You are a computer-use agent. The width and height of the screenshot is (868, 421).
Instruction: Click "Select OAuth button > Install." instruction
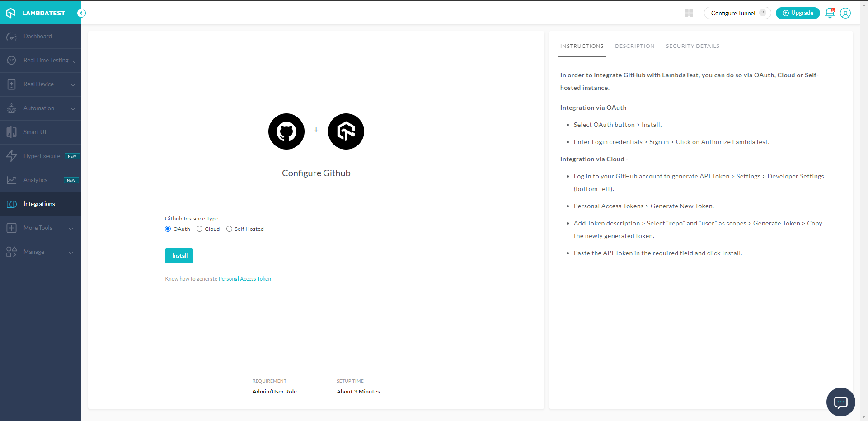(x=618, y=125)
